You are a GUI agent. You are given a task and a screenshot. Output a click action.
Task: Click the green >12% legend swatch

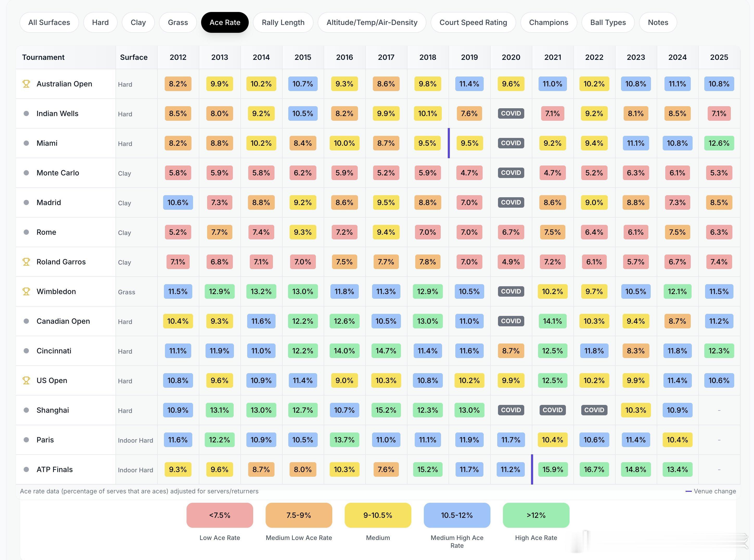[x=536, y=515]
